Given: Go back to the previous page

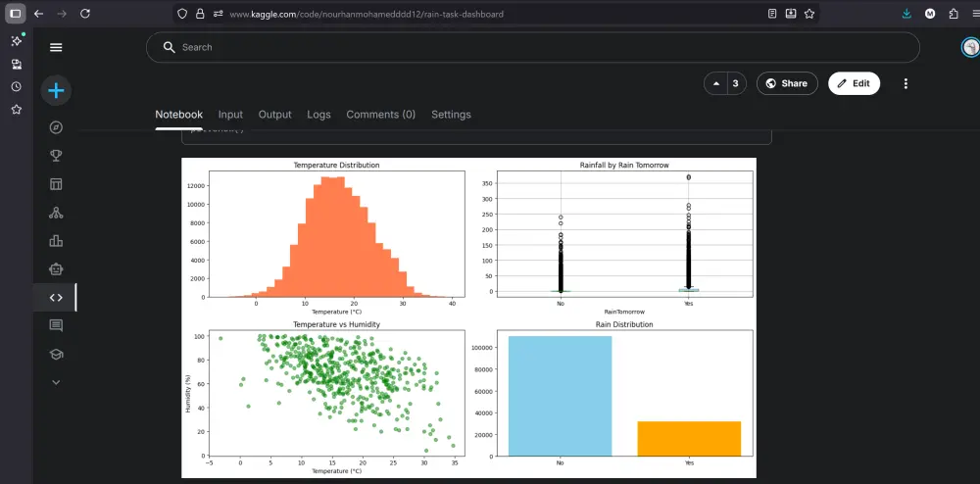Looking at the screenshot, I should tap(39, 14).
